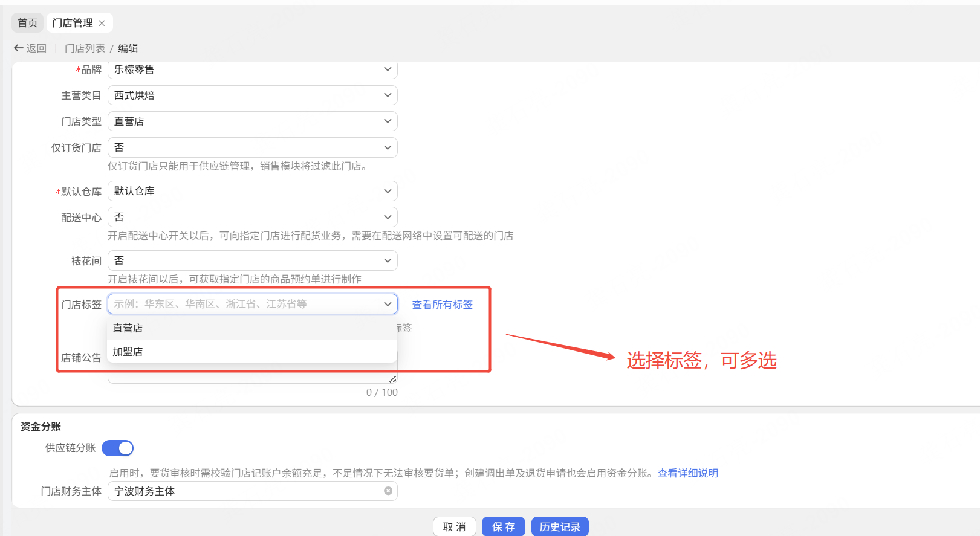Click the 保存 button
The width and height of the screenshot is (980, 536).
point(504,527)
